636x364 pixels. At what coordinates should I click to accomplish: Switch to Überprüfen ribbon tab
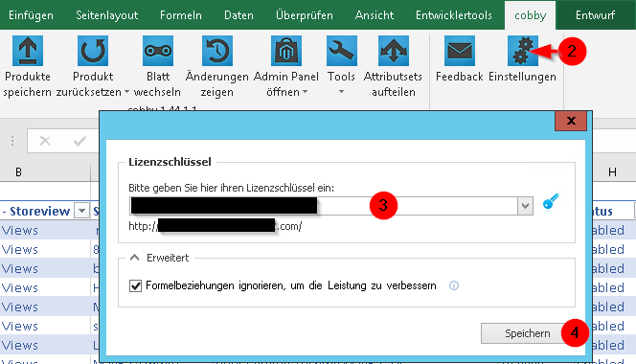pyautogui.click(x=305, y=15)
